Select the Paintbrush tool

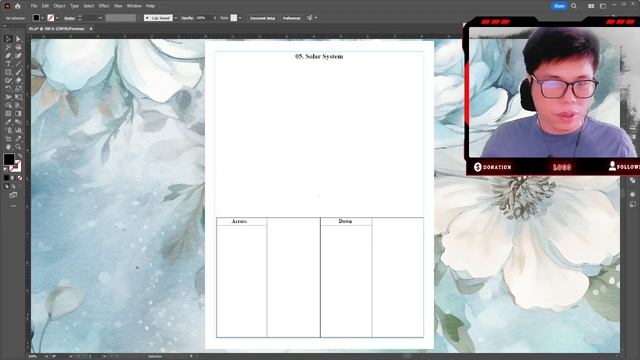18,72
